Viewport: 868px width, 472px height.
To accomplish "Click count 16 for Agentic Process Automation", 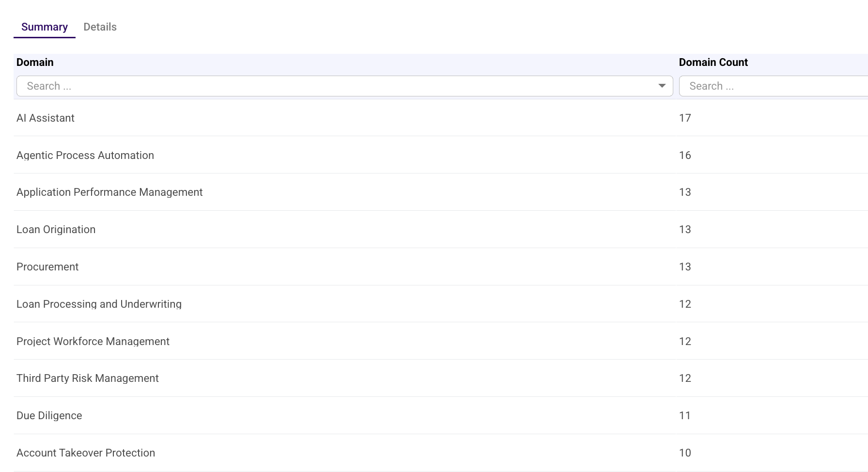I will click(685, 156).
